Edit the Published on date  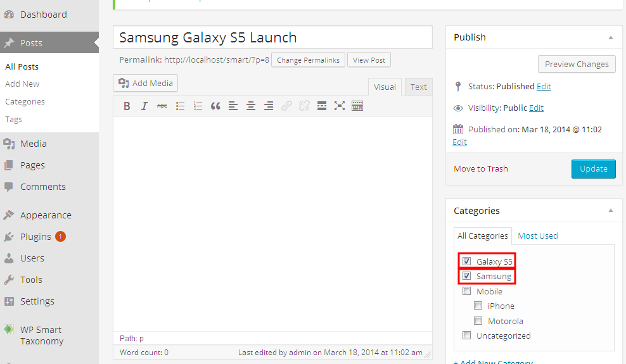click(x=459, y=142)
